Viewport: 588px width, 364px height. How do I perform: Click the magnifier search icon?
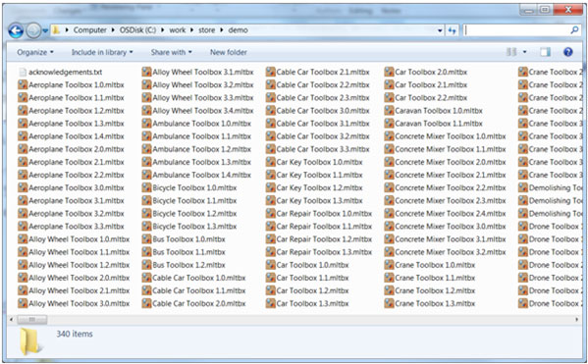574,30
